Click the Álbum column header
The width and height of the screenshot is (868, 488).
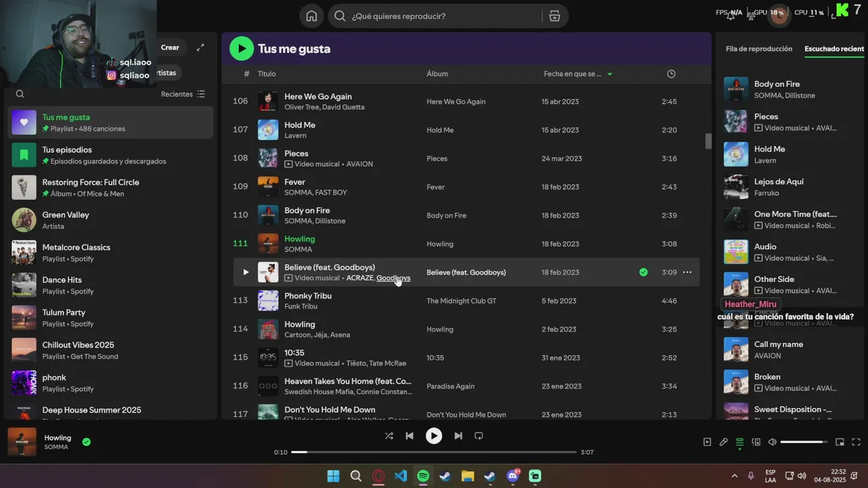[437, 74]
